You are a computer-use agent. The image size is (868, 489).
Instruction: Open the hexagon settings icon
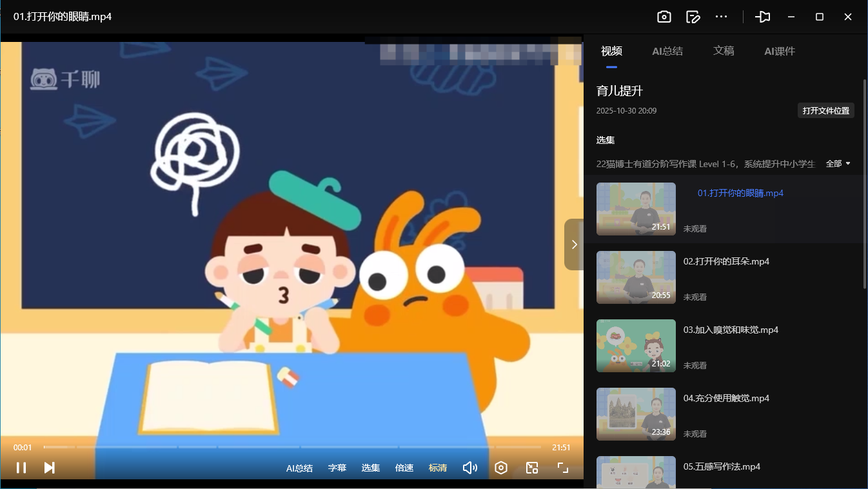(501, 468)
